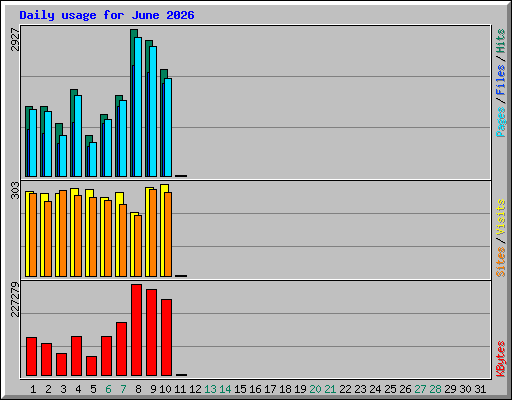
Task: Click day 31 on the x-axis
Action: (480, 389)
